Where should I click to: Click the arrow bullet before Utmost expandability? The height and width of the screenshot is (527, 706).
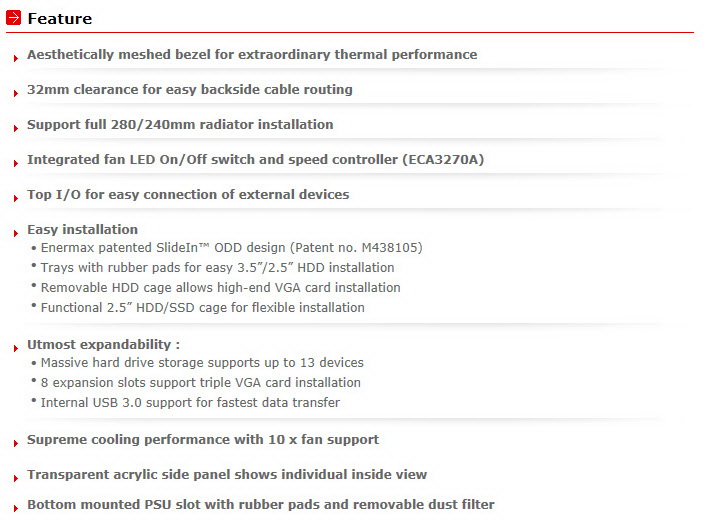pos(16,348)
